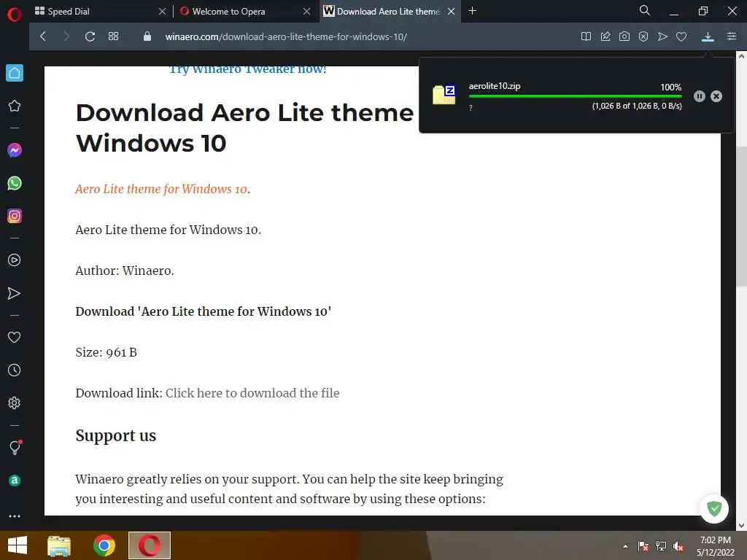The height and width of the screenshot is (560, 747).
Task: Click the 'Support us' heading
Action: (x=116, y=436)
